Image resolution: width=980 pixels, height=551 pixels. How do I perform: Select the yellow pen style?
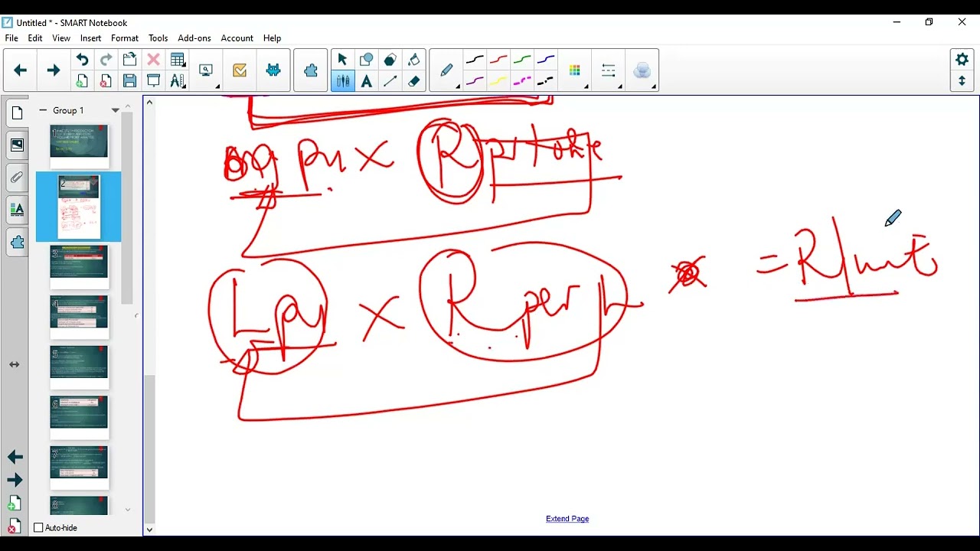click(498, 81)
